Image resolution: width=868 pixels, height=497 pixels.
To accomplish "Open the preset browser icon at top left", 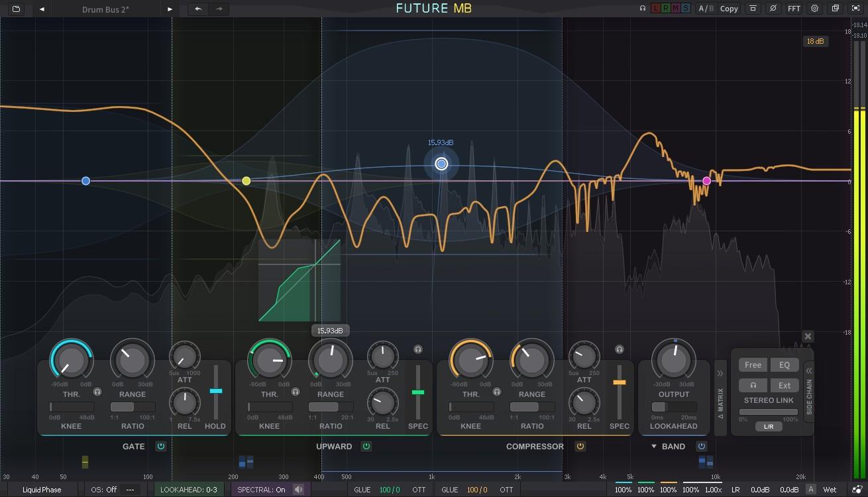I will point(18,9).
